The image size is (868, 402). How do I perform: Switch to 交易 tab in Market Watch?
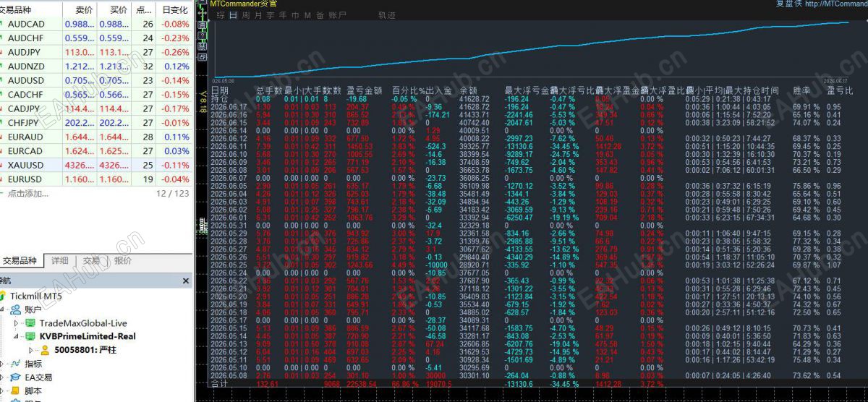(91, 261)
